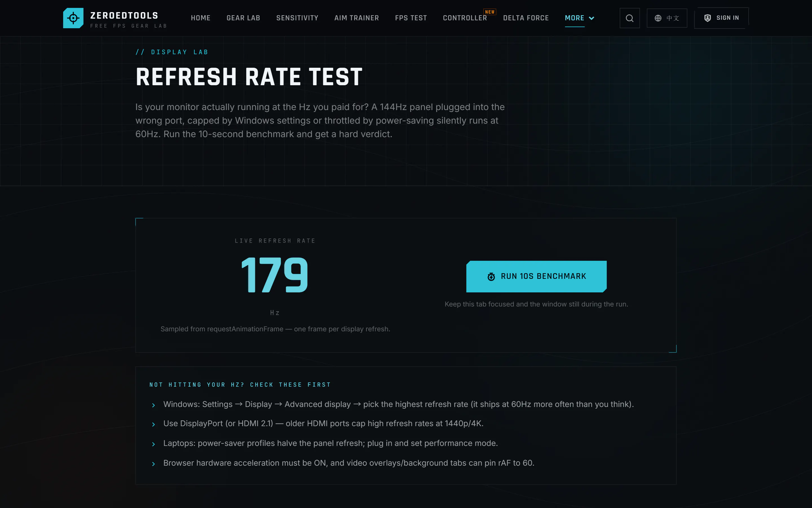This screenshot has width=812, height=508.
Task: Click NEW badge above Controller
Action: 489,12
